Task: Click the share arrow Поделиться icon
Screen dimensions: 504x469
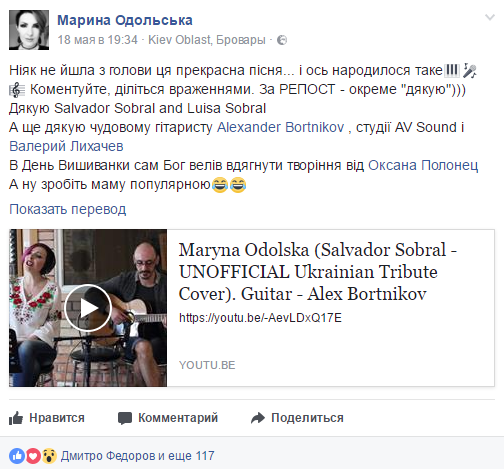Action: [x=258, y=418]
